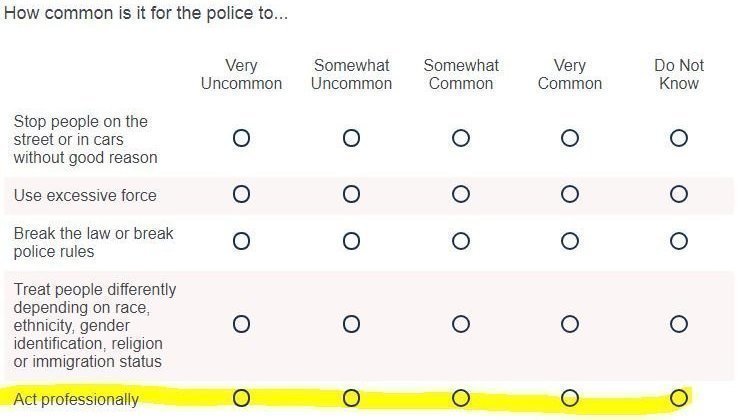Select Somewhat Common for stopping people without reason
Image resolution: width=748 pixels, height=420 pixels.
coord(461,138)
